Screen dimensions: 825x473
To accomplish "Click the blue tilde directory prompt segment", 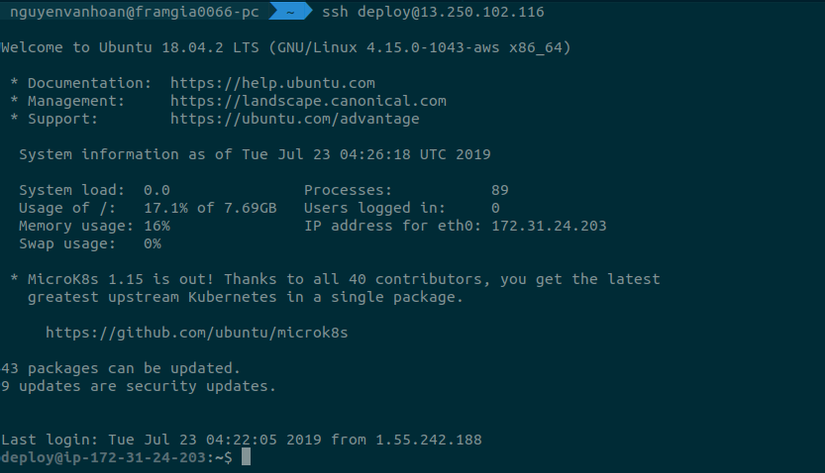I will tap(289, 12).
